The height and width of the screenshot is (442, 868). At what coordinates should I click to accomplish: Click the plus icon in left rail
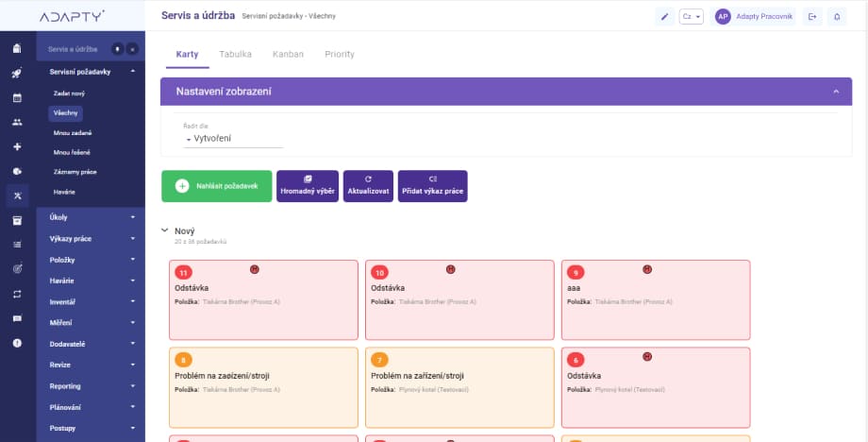pyautogui.click(x=17, y=146)
